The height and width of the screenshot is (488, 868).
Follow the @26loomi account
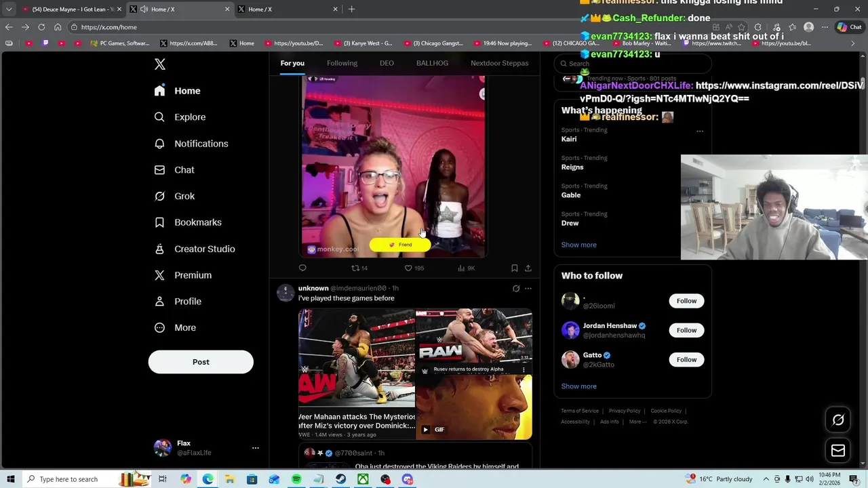[686, 301]
